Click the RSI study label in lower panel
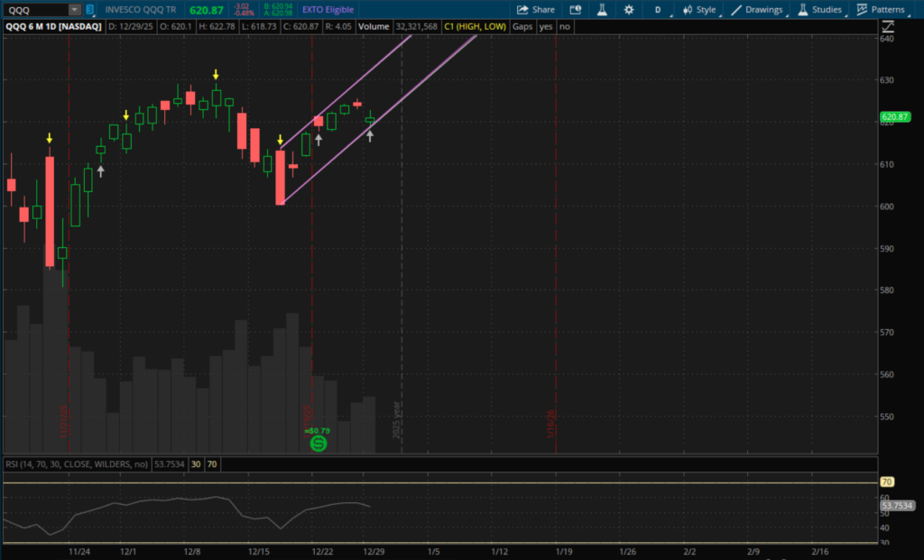 [x=75, y=464]
